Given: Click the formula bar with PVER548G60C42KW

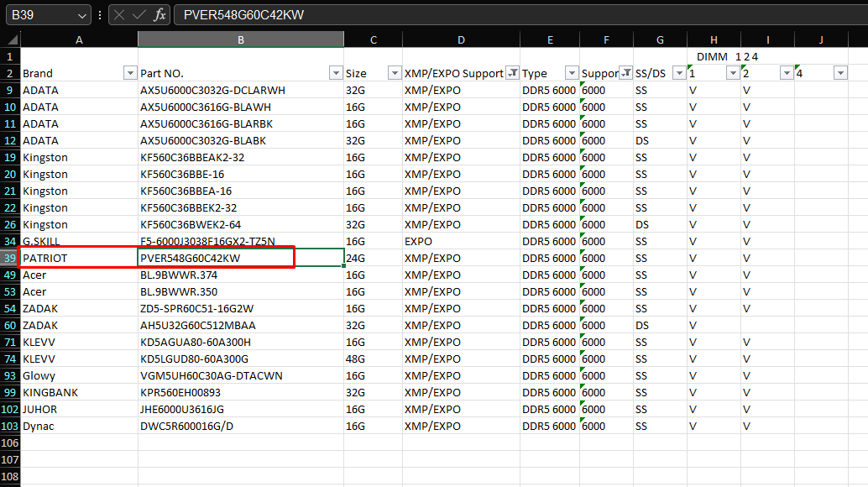Looking at the screenshot, I should point(520,15).
